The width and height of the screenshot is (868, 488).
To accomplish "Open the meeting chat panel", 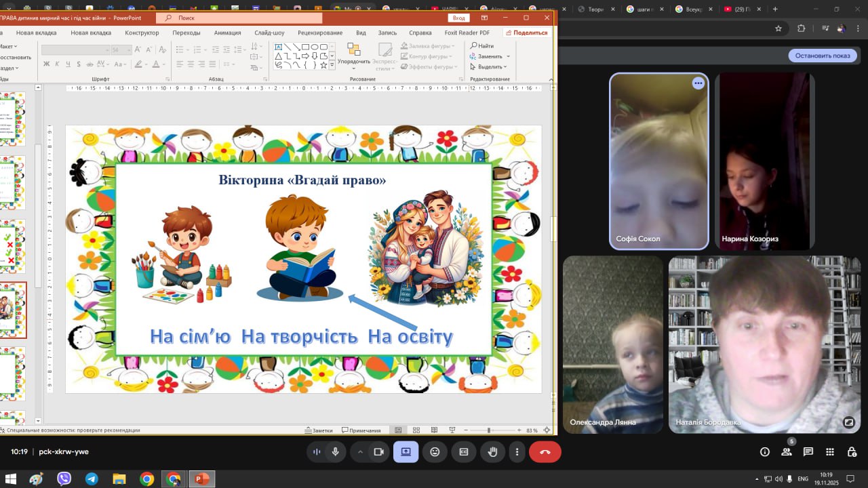I will (x=808, y=452).
